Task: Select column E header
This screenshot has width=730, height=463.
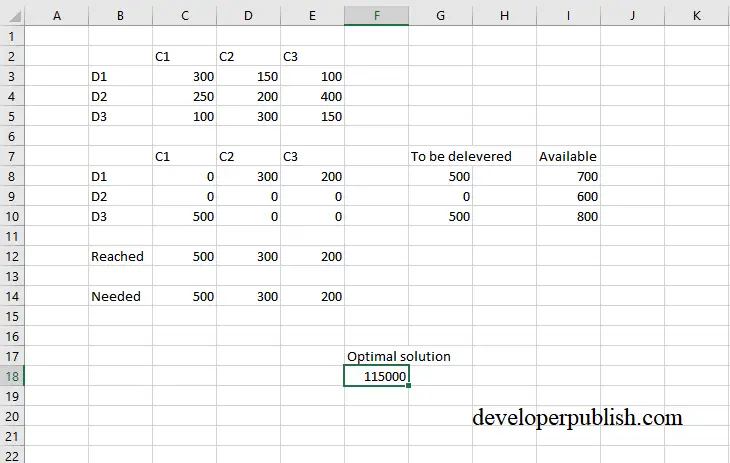Action: pos(312,16)
